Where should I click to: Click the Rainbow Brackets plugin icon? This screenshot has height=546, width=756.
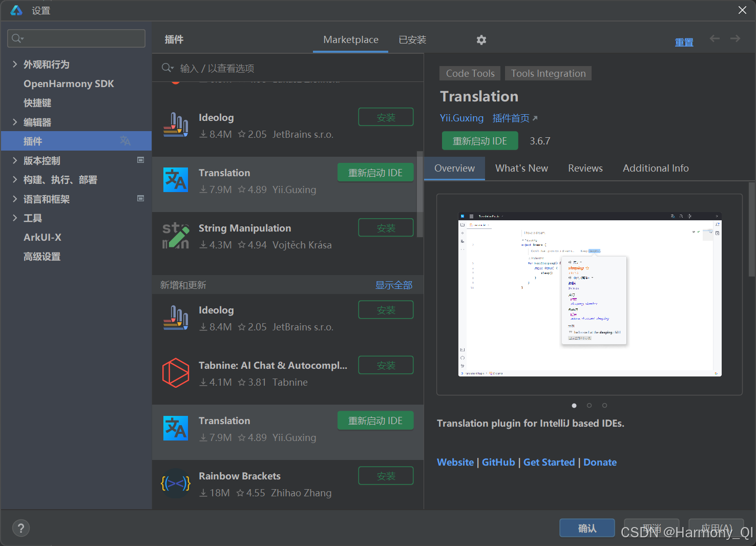[x=176, y=484]
